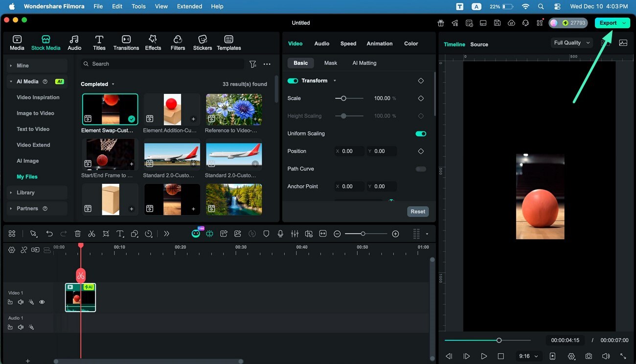Viewport: 636px width, 364px height.
Task: Disable the Uniform Scaling toggle
Action: [x=420, y=133]
